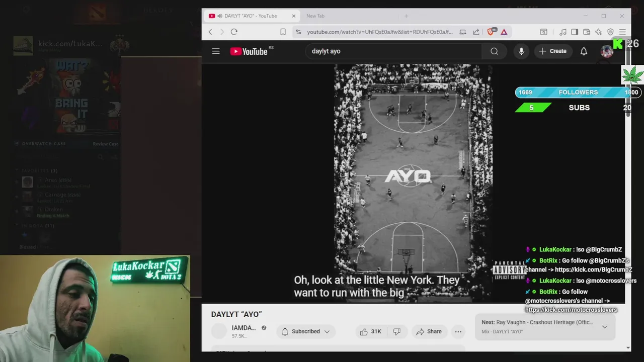Open Leo AI assistant sparkle icon
The width and height of the screenshot is (644, 362).
click(x=598, y=32)
